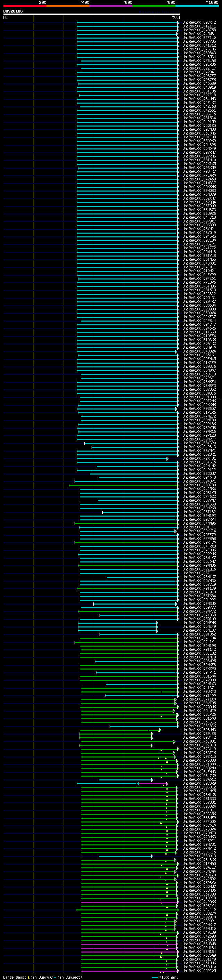
Task: Select the query name BB928106
Action: click(13, 11)
